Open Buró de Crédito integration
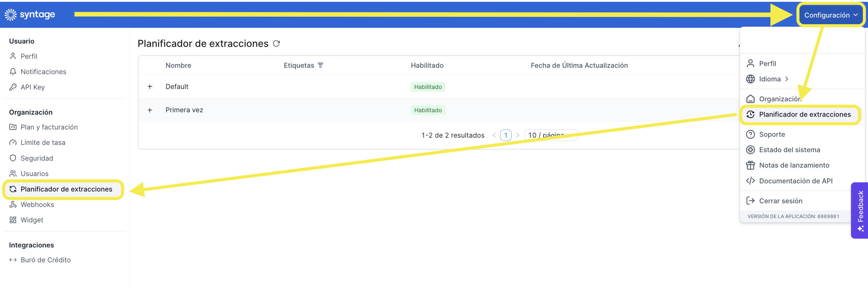The height and width of the screenshot is (288, 868). [x=46, y=260]
